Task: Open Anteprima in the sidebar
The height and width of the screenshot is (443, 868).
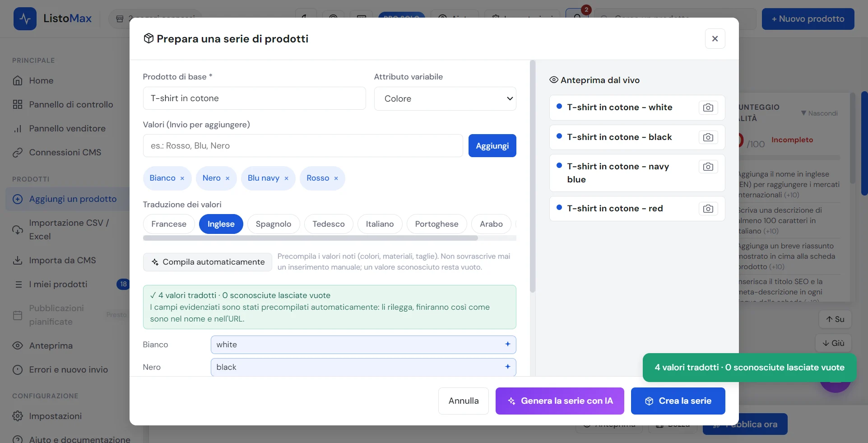Action: (x=68, y=345)
